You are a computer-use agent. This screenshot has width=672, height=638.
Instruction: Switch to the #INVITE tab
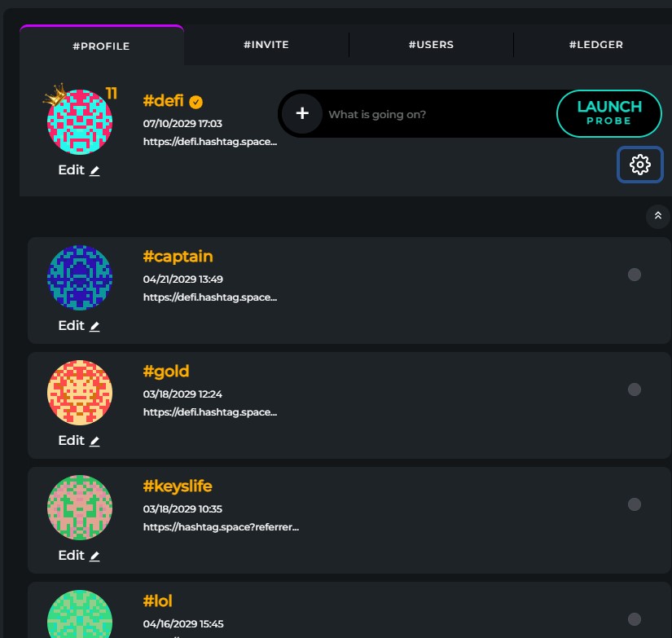(x=266, y=45)
